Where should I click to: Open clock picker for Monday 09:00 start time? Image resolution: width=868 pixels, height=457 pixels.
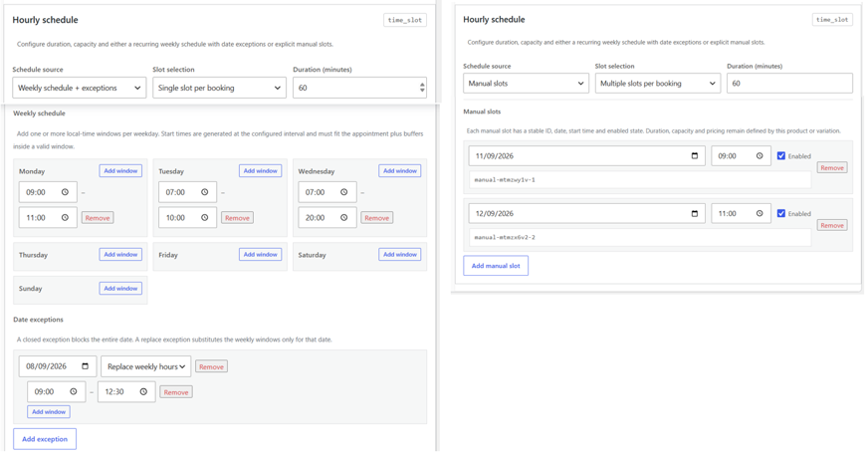point(65,192)
